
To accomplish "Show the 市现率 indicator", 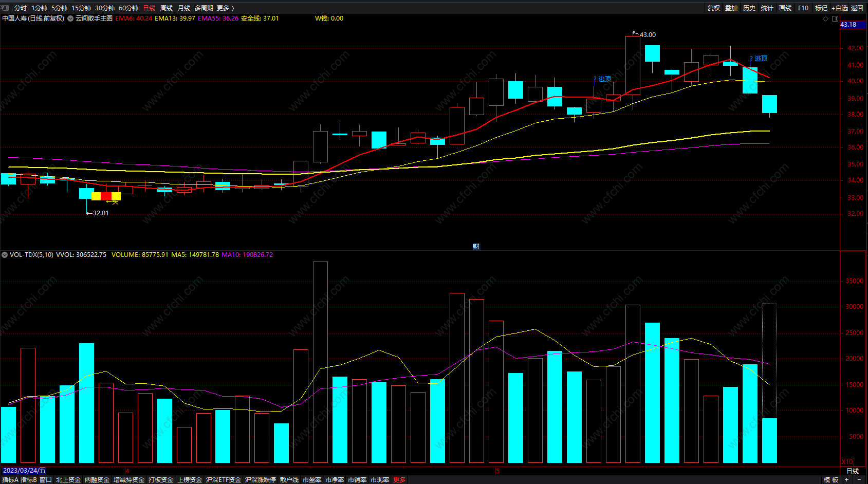I will (380, 480).
